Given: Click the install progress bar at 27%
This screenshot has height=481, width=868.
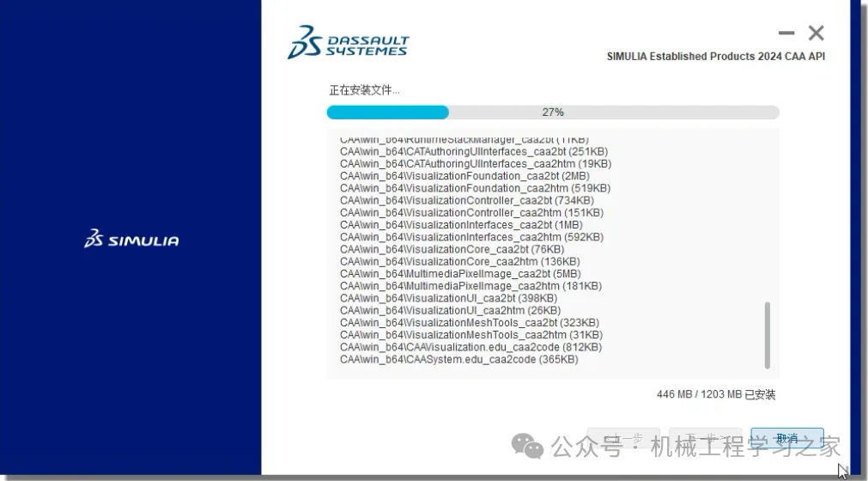Looking at the screenshot, I should 553,113.
